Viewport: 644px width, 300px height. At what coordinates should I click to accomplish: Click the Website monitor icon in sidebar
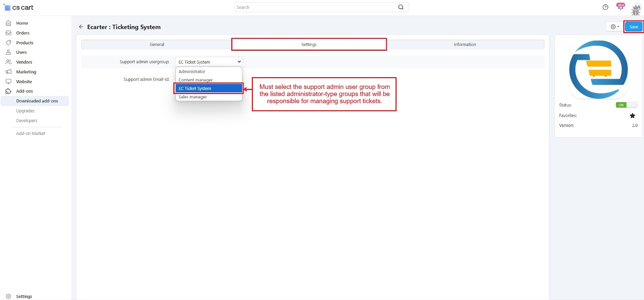[x=8, y=81]
